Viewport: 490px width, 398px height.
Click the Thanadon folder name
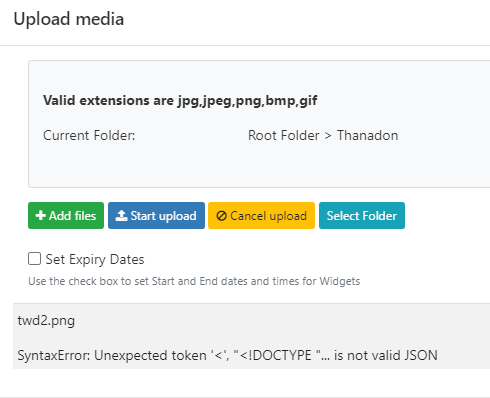(367, 135)
